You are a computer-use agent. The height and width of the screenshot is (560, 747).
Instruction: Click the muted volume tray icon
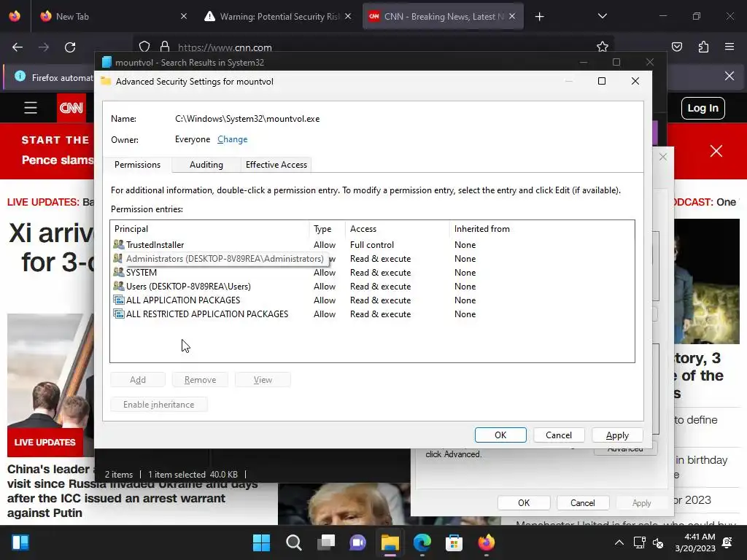click(x=658, y=542)
